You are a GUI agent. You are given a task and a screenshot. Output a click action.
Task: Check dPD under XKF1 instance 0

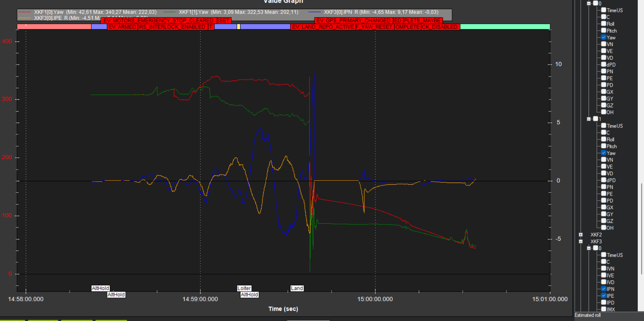click(x=604, y=65)
